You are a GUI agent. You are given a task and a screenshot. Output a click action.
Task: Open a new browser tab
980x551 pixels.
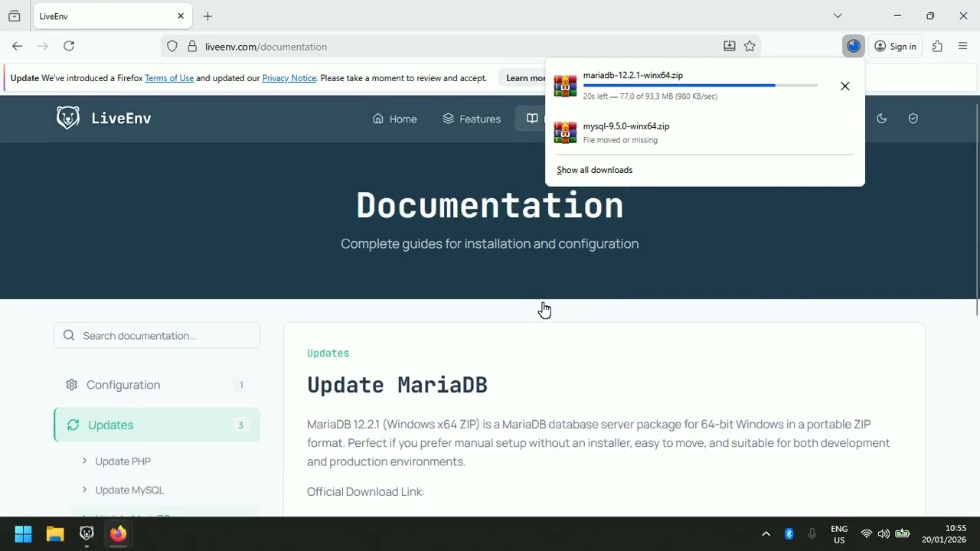point(207,16)
